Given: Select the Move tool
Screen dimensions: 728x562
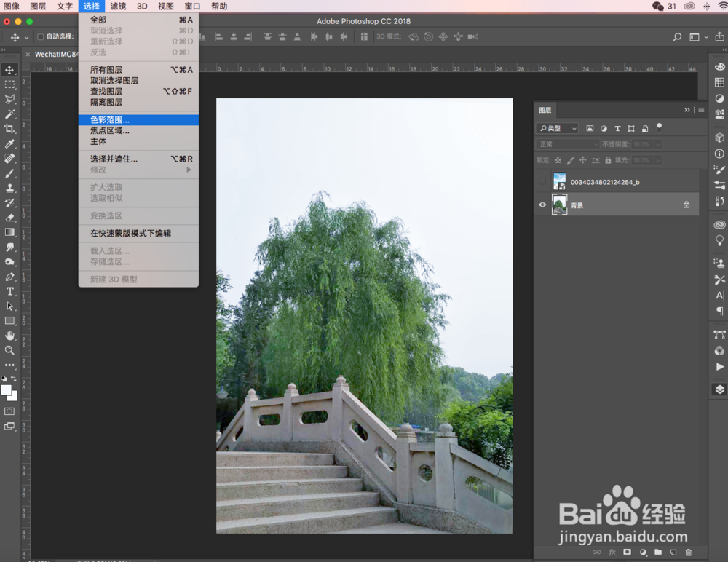Looking at the screenshot, I should [x=9, y=69].
